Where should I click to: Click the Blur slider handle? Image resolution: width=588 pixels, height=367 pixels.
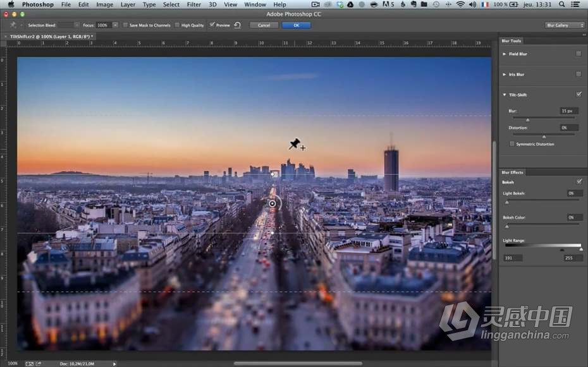(x=528, y=120)
